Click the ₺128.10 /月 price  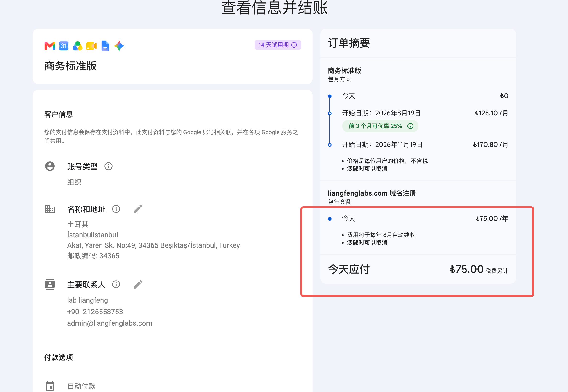pos(491,113)
